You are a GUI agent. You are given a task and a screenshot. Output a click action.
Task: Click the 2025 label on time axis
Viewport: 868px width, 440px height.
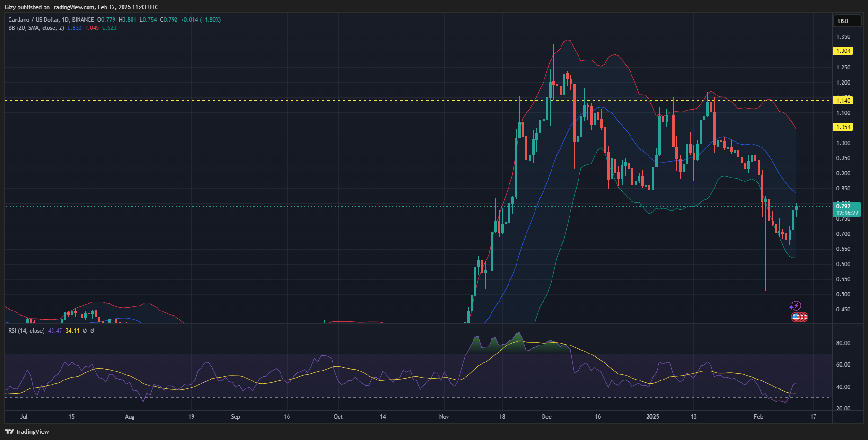[x=652, y=417]
